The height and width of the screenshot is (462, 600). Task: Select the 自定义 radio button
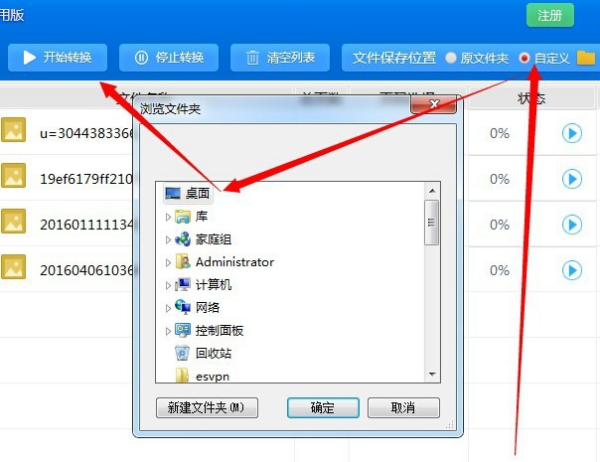click(x=524, y=58)
